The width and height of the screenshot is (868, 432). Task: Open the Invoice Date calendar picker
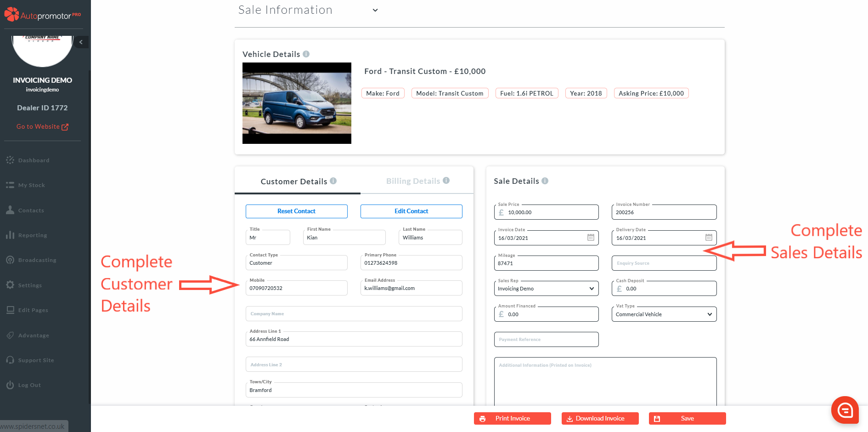point(591,238)
